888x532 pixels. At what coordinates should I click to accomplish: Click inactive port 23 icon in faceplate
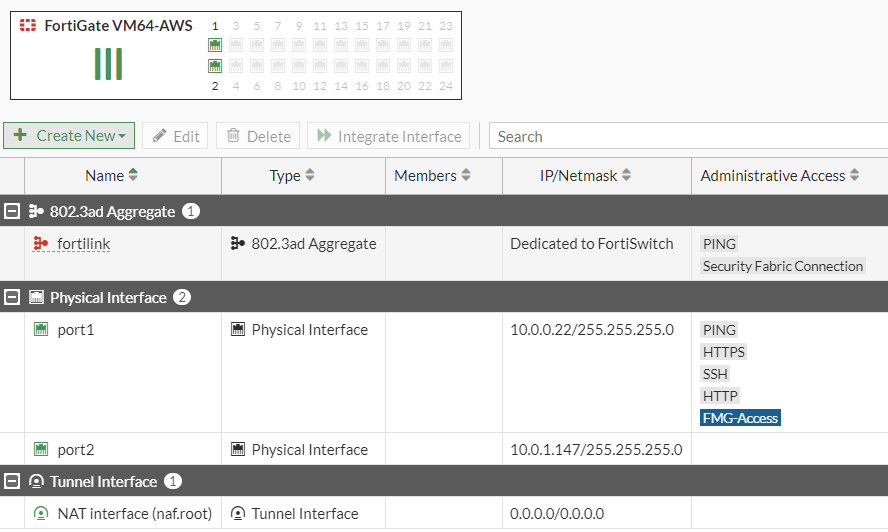coord(446,45)
